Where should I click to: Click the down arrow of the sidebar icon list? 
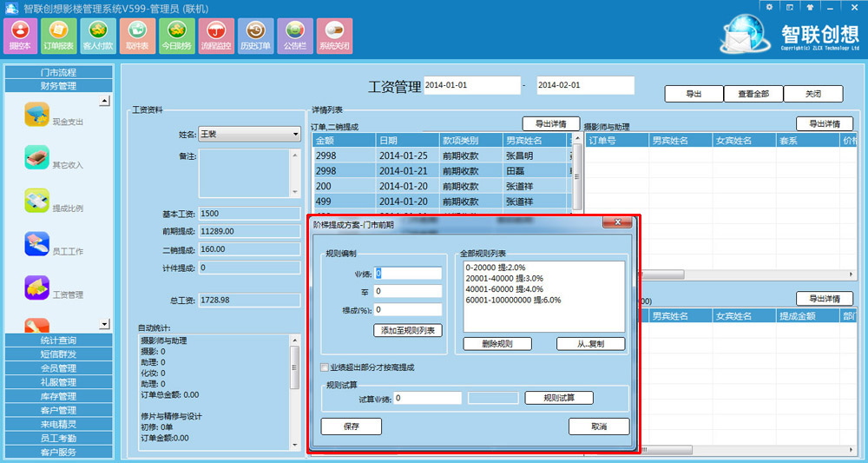(x=105, y=324)
